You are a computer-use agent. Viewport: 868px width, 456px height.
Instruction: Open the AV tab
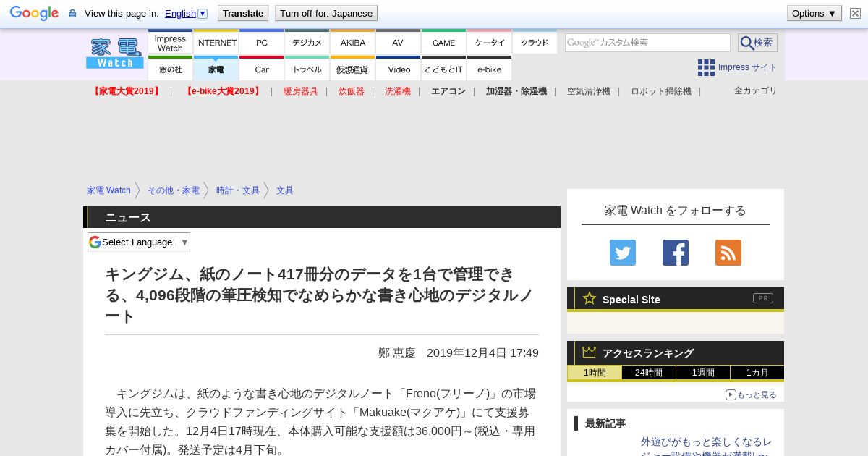tap(398, 42)
